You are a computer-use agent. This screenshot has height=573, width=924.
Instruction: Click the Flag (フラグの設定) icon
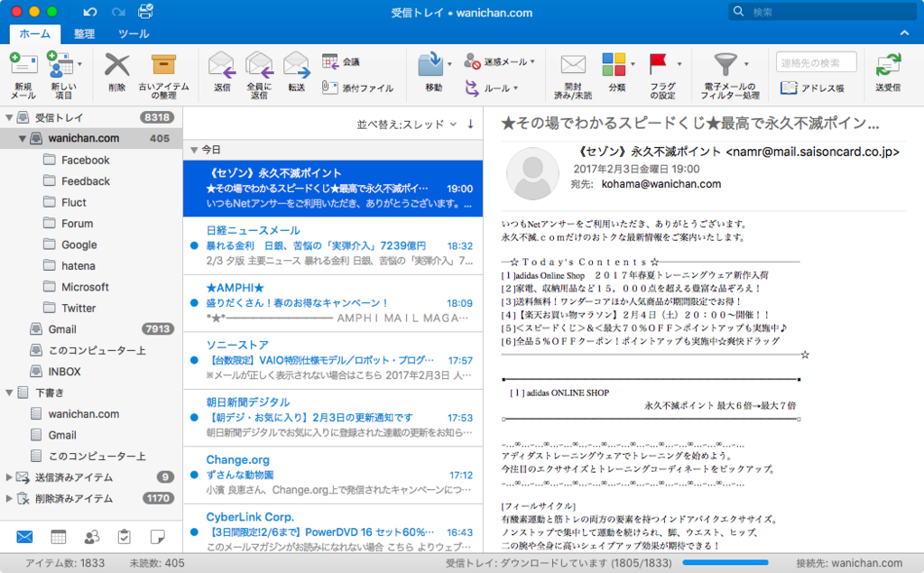point(658,64)
